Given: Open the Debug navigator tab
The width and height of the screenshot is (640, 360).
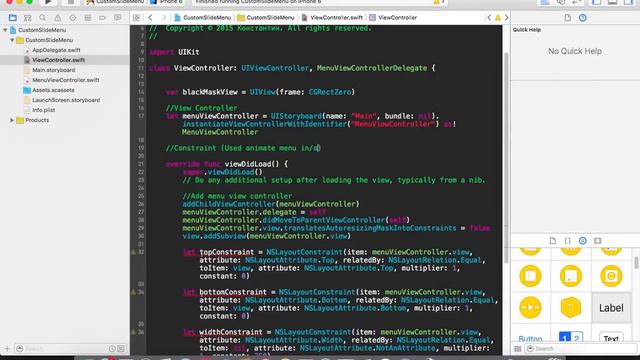Looking at the screenshot, I should pos(87,18).
